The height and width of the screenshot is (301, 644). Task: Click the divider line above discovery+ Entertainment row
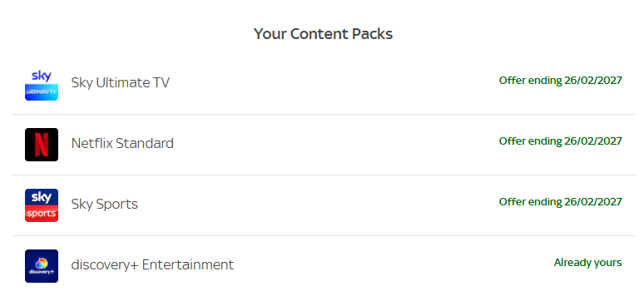tap(324, 236)
